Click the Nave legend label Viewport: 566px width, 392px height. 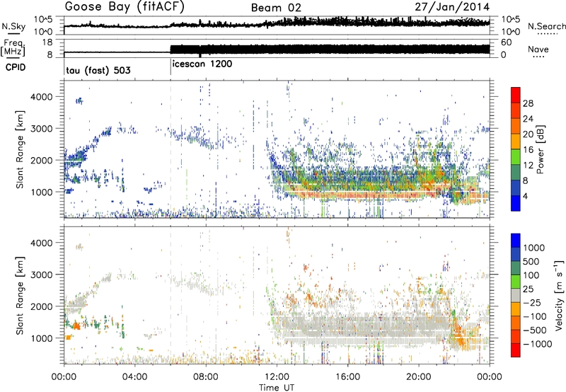(538, 50)
